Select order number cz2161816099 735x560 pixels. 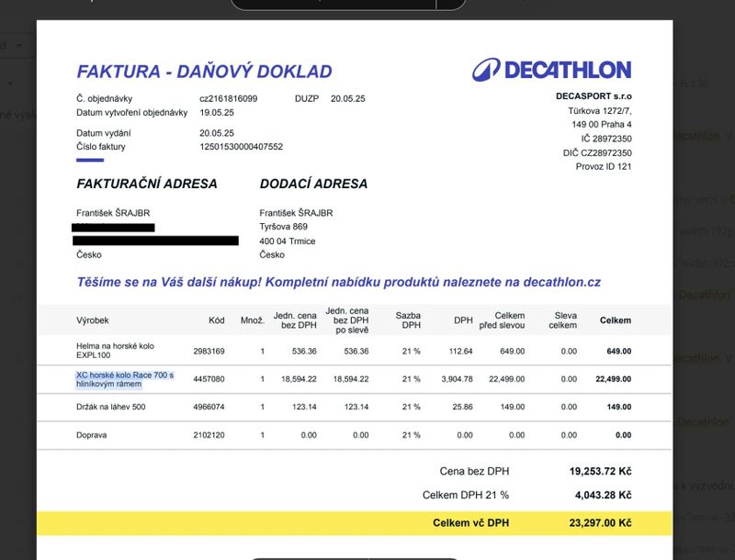point(228,99)
